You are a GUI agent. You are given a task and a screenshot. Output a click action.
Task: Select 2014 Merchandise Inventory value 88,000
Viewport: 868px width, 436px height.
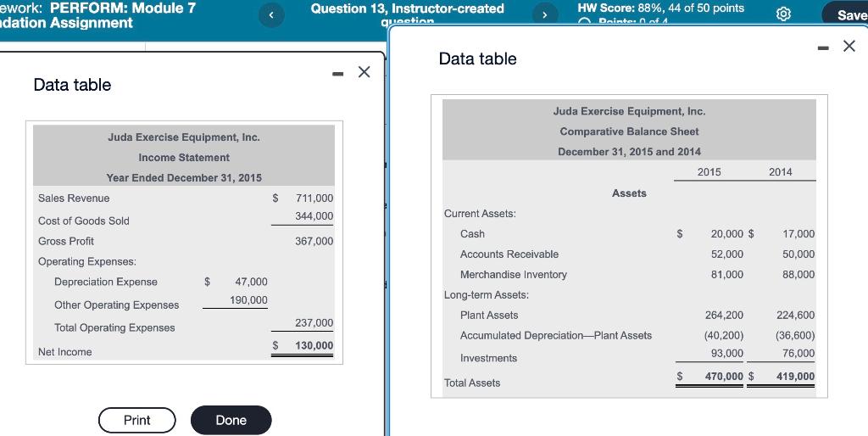(x=798, y=275)
